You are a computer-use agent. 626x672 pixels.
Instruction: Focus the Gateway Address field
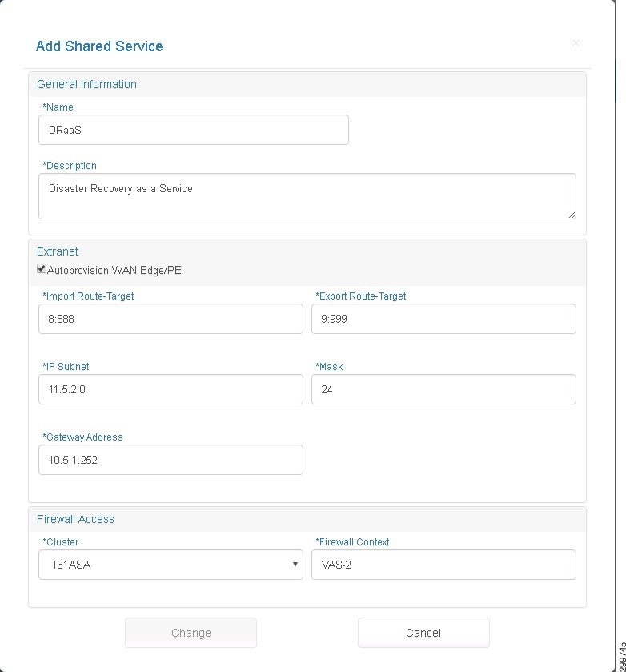pyautogui.click(x=171, y=460)
